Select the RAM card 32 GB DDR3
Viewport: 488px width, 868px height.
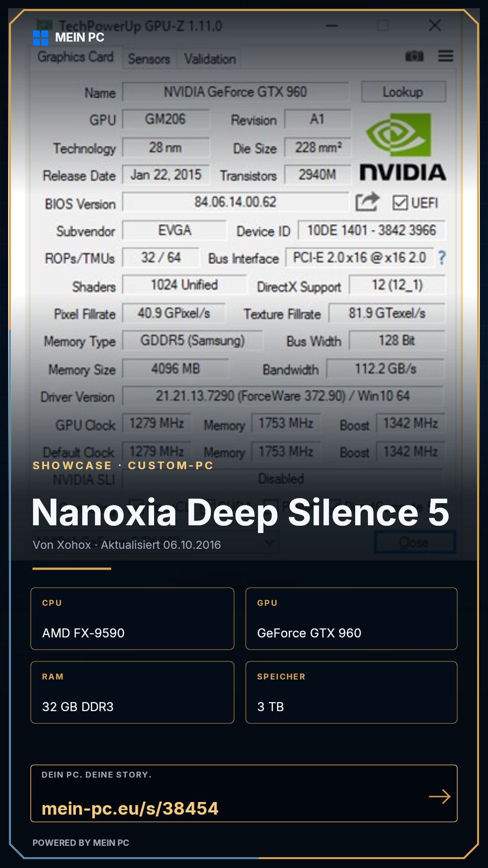132,692
